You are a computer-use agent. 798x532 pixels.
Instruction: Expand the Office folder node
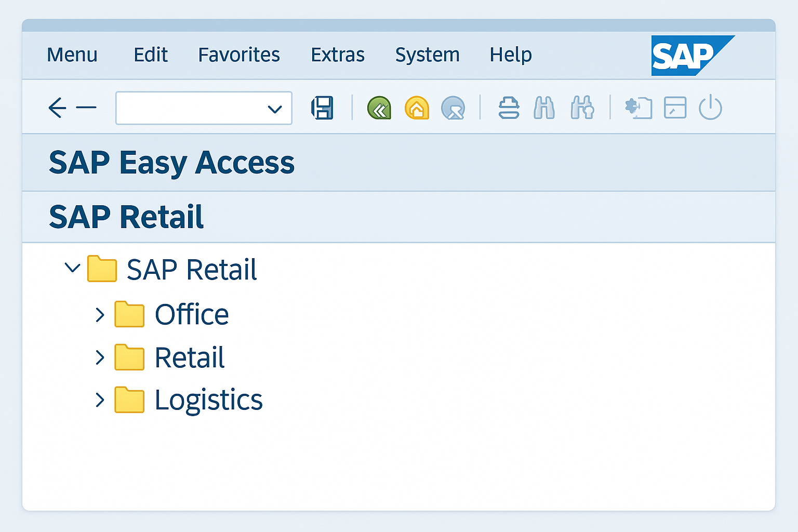(100, 314)
